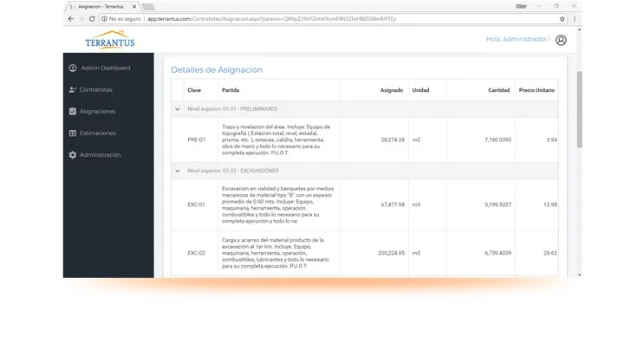Screen dimensions: 644x350
Task: Click the browser forward arrow
Action: click(81, 19)
